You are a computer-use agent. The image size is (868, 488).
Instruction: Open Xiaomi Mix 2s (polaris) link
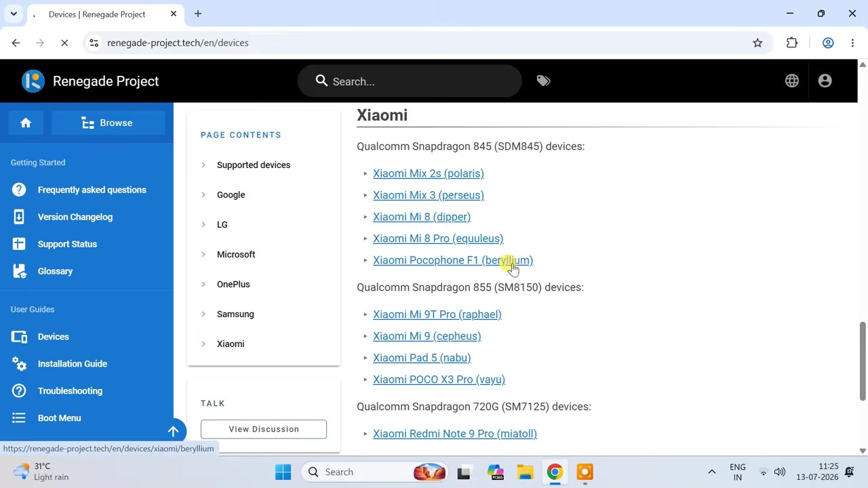429,174
